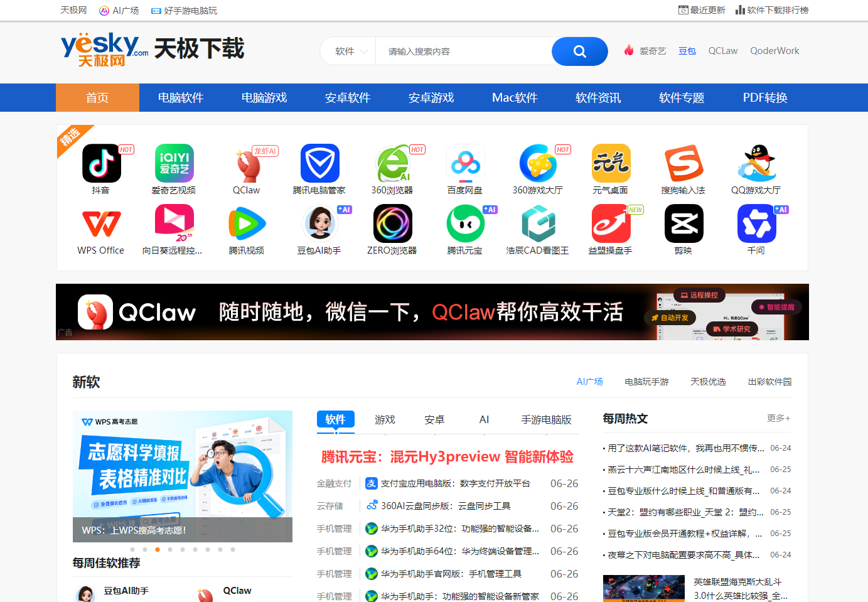Open the 腾讯视频 icon
The image size is (868, 602).
click(247, 223)
